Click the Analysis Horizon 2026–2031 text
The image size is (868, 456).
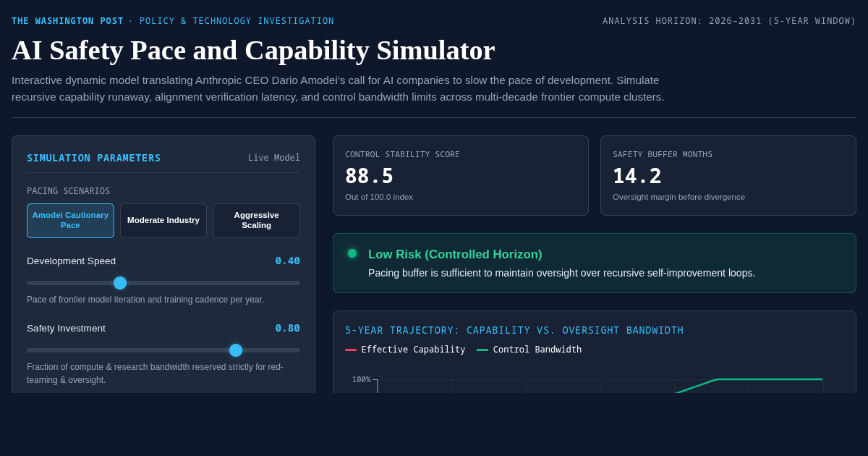pyautogui.click(x=729, y=21)
